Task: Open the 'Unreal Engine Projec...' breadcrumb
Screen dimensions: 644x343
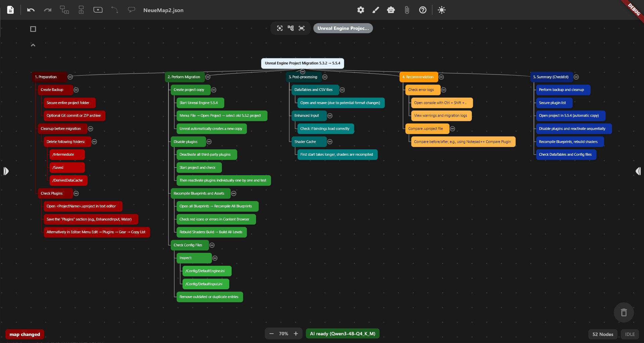Action: point(343,28)
